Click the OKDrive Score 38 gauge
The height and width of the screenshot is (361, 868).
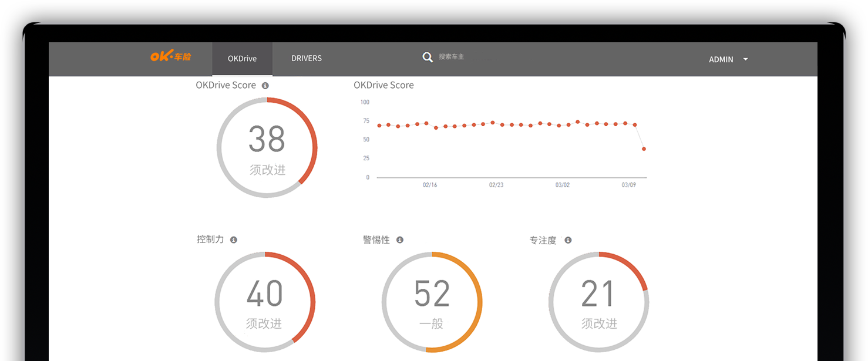(267, 147)
